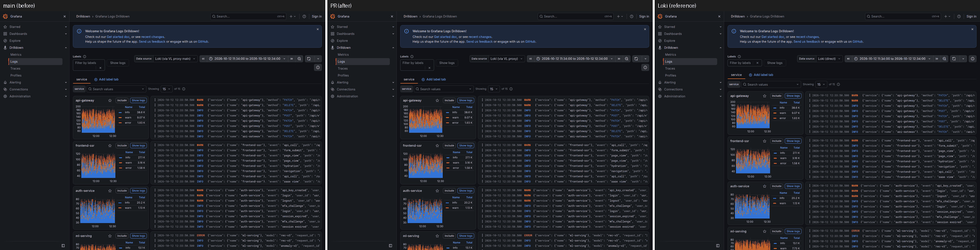Click the api-gateway chart in Loki (reference) panel
This screenshot has width=980, height=250.
[x=750, y=117]
